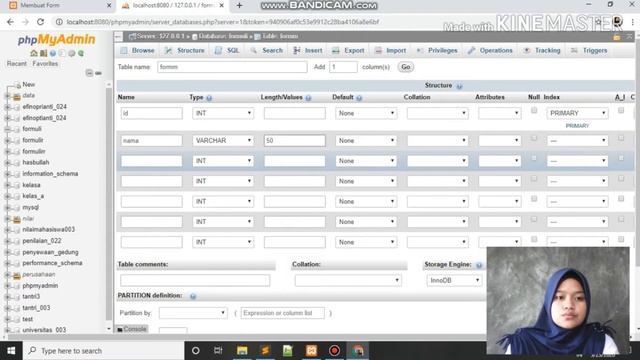Open Default dropdown for id row
The image size is (640, 360).
point(366,113)
